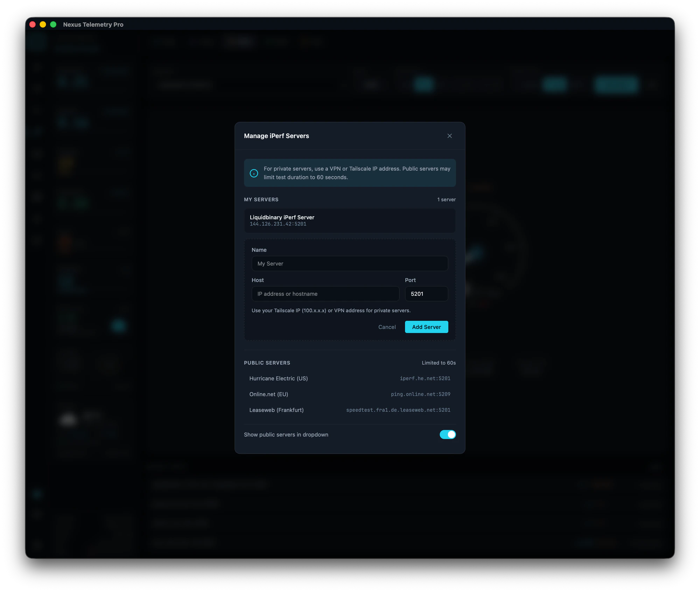
Task: Cancel adding a new server
Action: (x=387, y=327)
